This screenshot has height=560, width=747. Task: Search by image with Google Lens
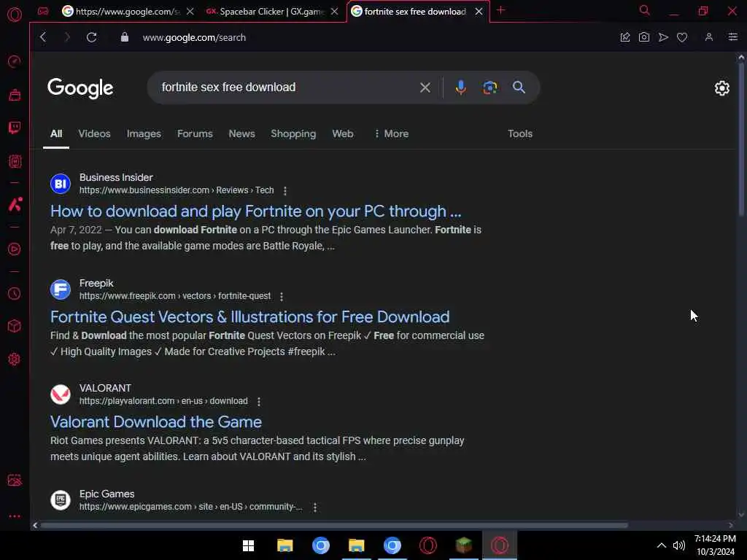click(x=489, y=87)
